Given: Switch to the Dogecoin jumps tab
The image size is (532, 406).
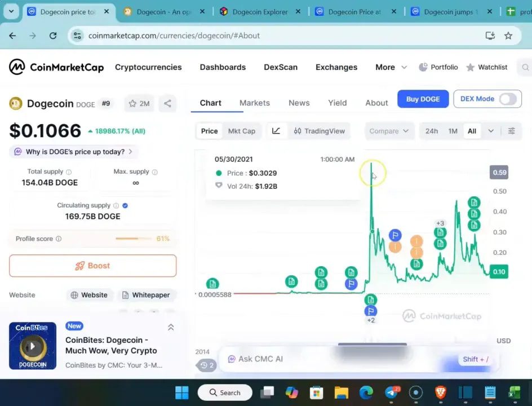Looking at the screenshot, I should coord(451,12).
